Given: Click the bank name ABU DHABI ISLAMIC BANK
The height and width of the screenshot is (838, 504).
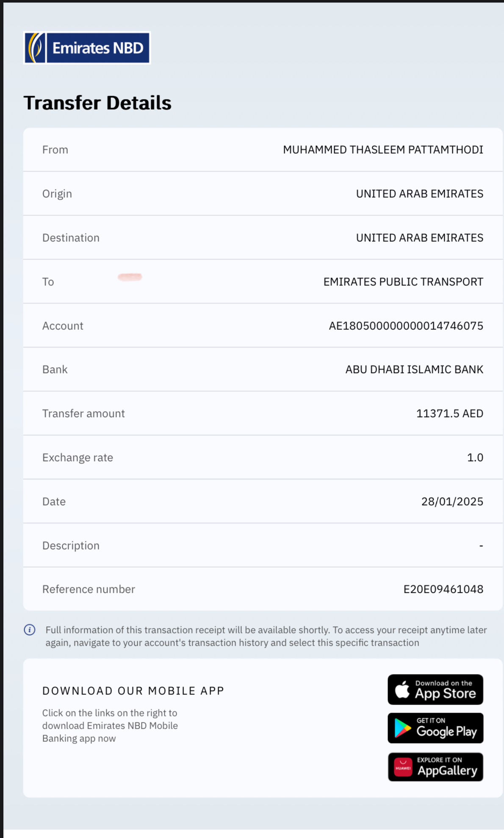Looking at the screenshot, I should coord(415,369).
